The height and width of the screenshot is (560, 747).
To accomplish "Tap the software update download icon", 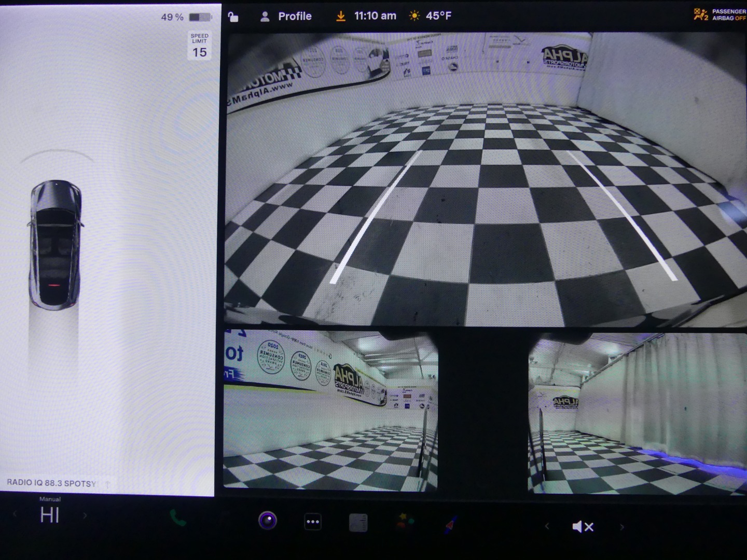I will (340, 16).
